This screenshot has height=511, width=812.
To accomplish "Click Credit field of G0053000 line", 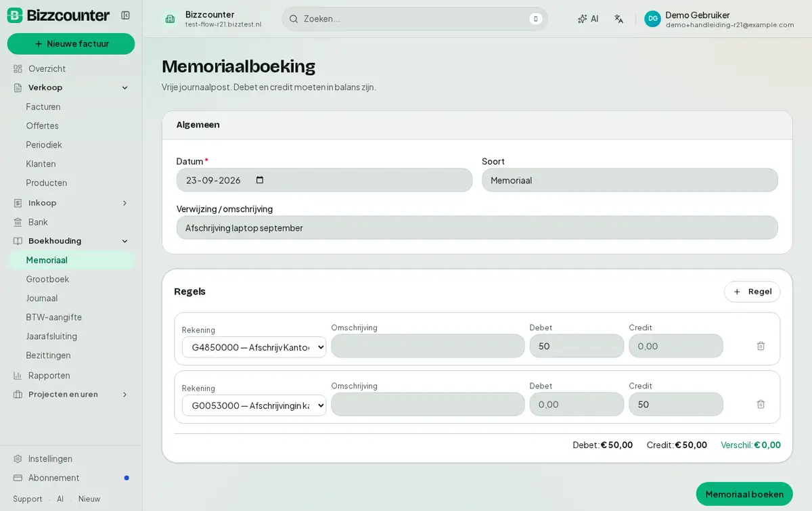I will tap(676, 404).
